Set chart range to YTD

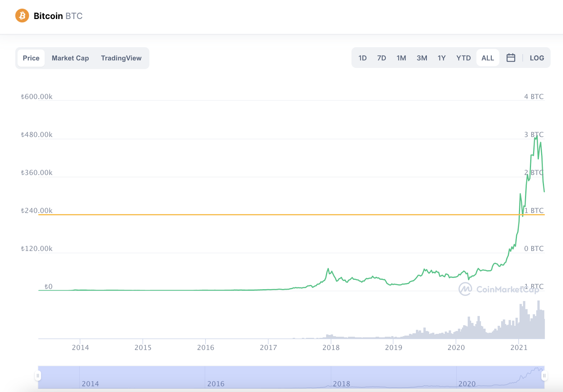coord(463,58)
